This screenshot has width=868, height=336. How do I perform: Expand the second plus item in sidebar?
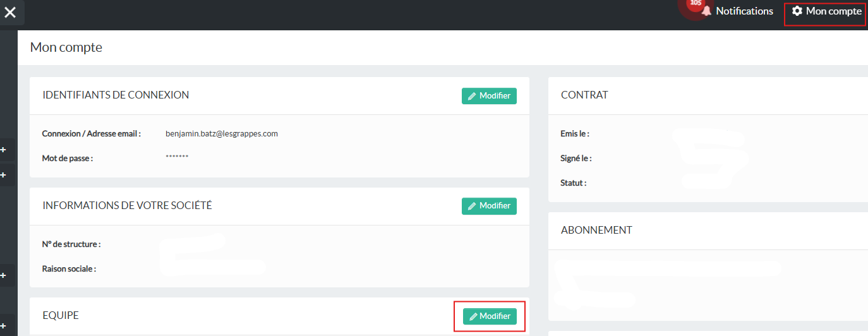pos(3,174)
